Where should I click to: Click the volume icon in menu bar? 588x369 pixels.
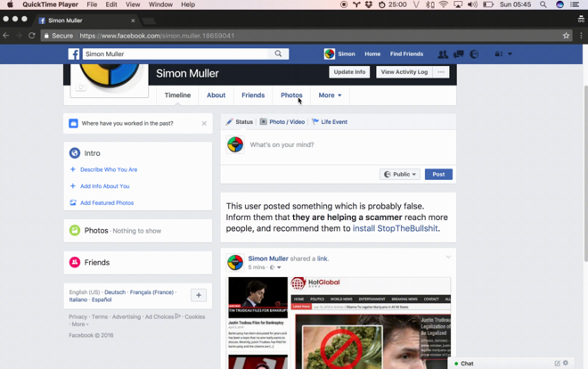(472, 4)
